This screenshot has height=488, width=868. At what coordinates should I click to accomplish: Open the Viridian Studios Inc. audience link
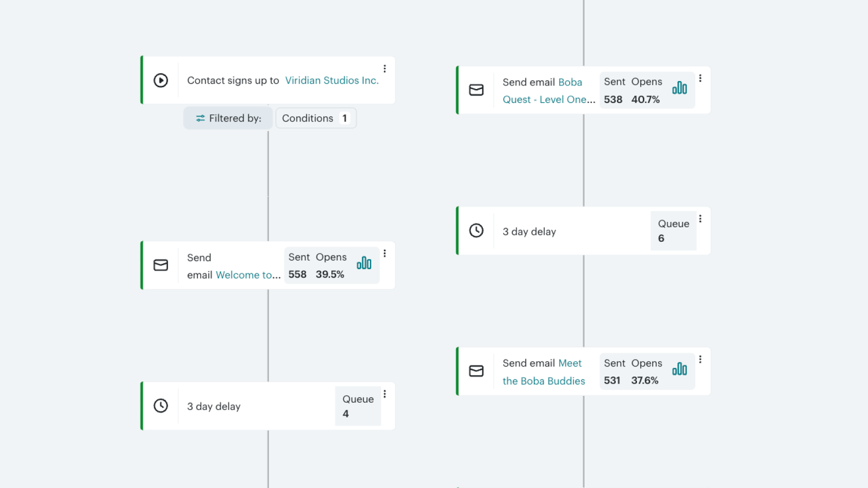coord(331,80)
